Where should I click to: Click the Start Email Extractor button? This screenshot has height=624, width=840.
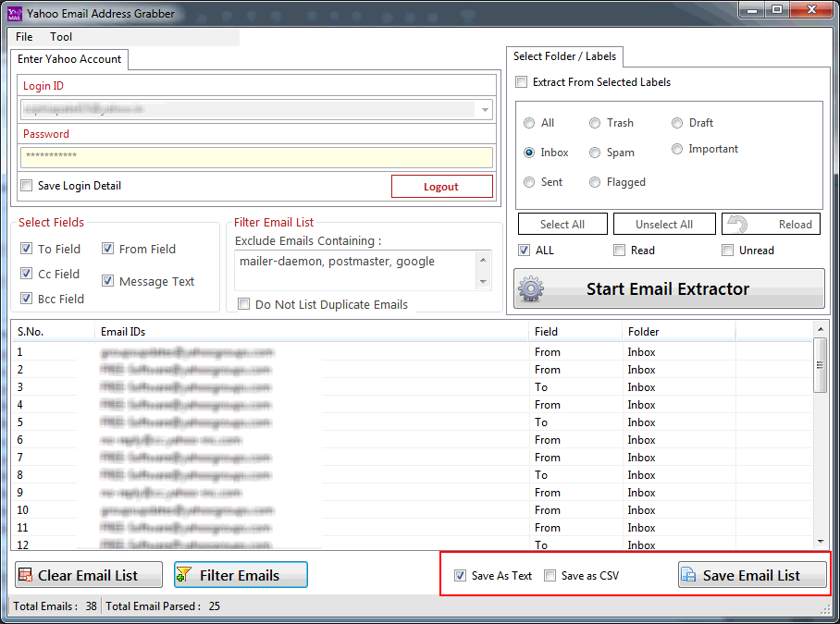[x=669, y=289]
